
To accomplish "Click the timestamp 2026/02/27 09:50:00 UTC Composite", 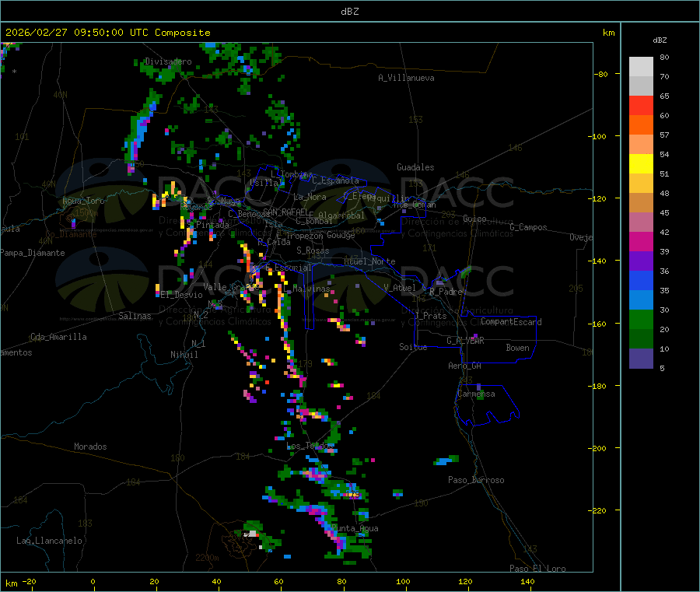I will [x=107, y=33].
